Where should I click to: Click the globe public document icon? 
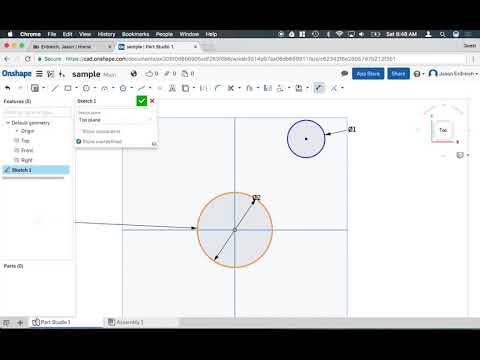(134, 73)
